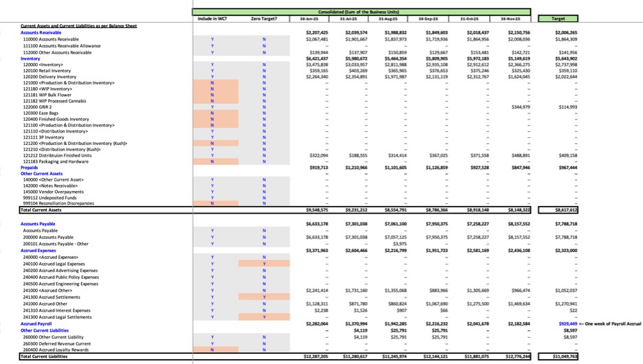Open Include in WC value for 110000 Accounts Receivable
Screen dimensions: 643x364
pyautogui.click(x=212, y=40)
